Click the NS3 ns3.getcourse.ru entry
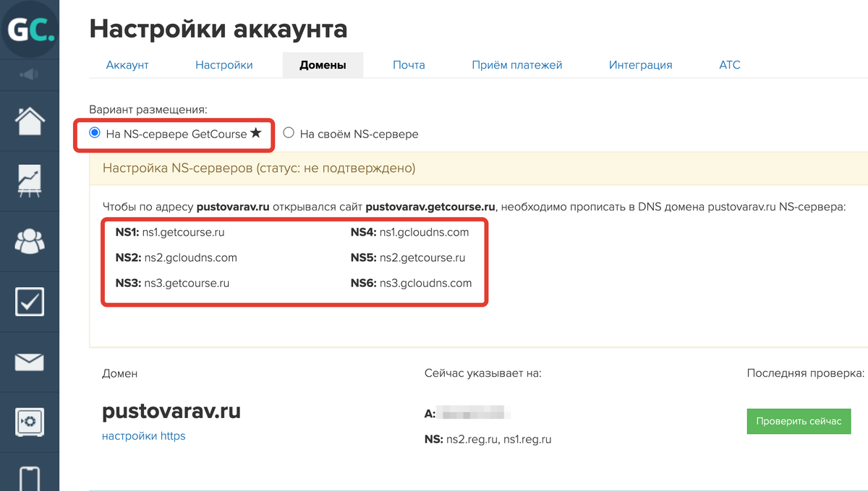The image size is (868, 491). pyautogui.click(x=173, y=283)
